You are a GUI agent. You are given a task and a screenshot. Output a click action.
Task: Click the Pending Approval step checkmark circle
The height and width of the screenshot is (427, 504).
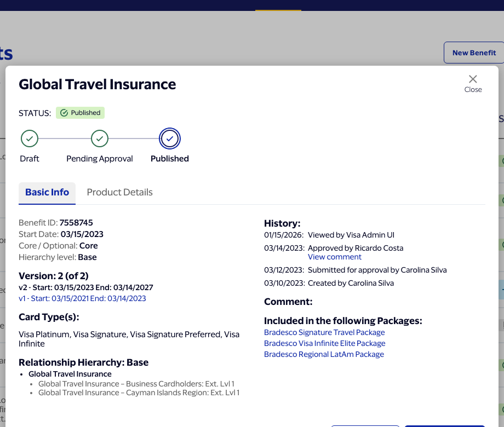pyautogui.click(x=100, y=139)
